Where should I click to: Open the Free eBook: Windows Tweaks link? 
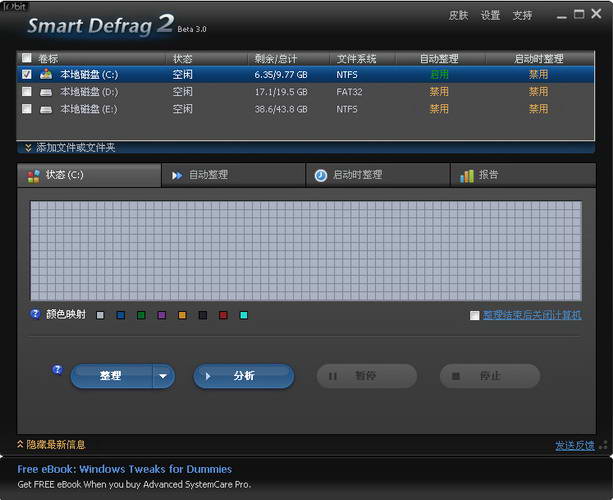124,469
